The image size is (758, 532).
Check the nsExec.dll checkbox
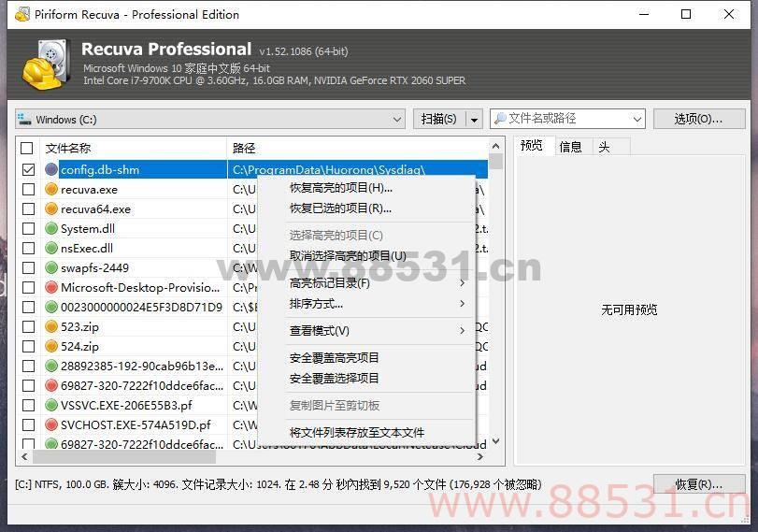29,248
